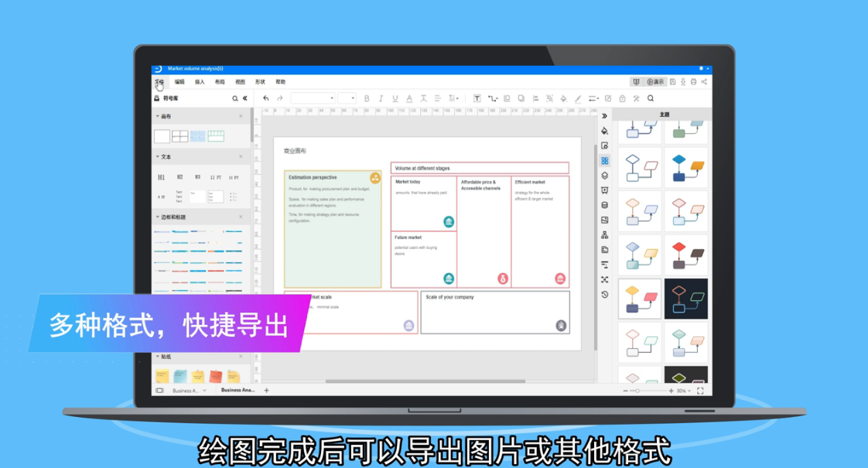
Task: Open the fill style panel icon
Action: pos(604,131)
